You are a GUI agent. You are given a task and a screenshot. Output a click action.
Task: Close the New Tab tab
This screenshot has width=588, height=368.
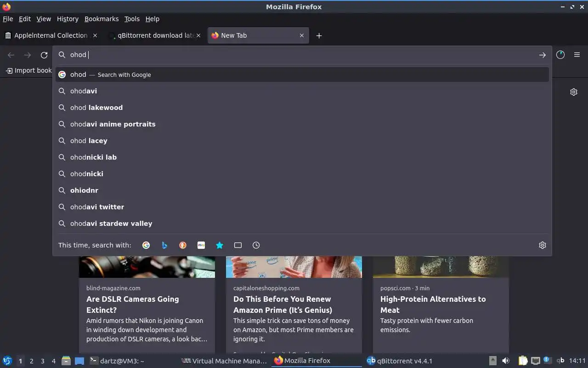pyautogui.click(x=302, y=35)
